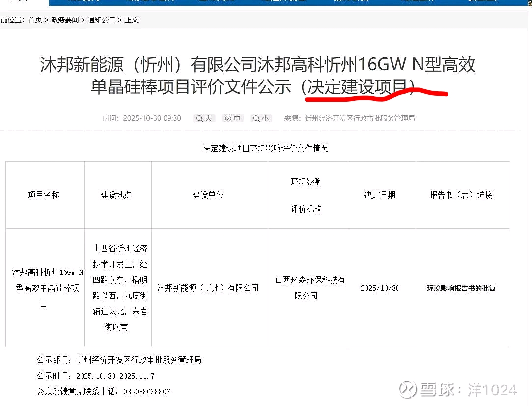The image size is (532, 406).
Task: Open the 通知公告 breadcrumb link
Action: click(x=102, y=20)
